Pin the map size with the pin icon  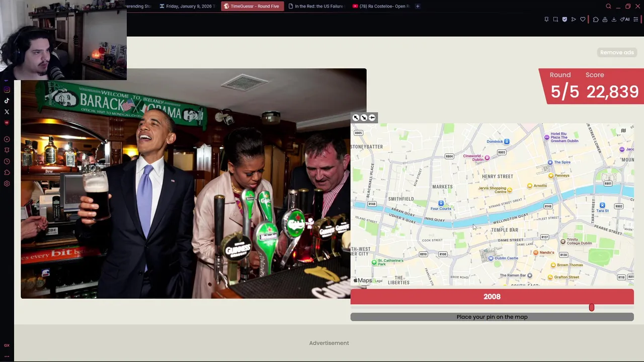[372, 118]
